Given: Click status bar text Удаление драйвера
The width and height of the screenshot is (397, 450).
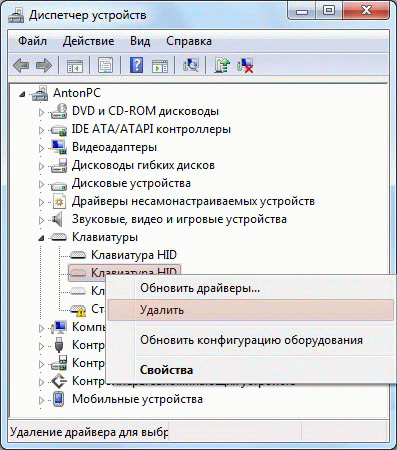Looking at the screenshot, I should click(x=89, y=432).
